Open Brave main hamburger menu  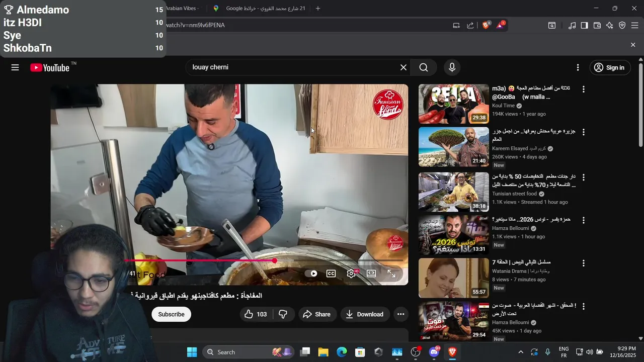pos(635,25)
